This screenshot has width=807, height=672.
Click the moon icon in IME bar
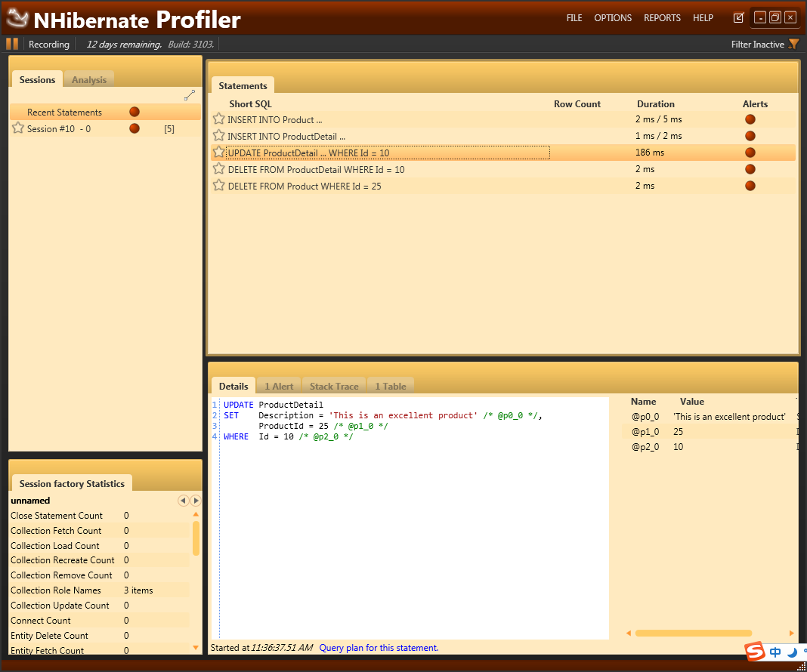coord(792,652)
